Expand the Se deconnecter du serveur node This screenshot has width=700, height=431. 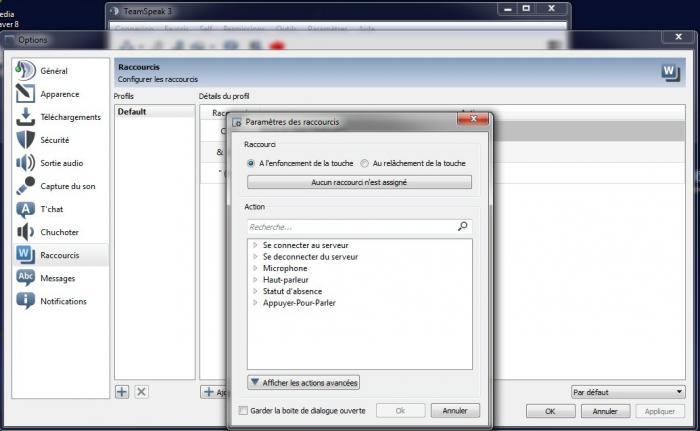pyautogui.click(x=255, y=257)
